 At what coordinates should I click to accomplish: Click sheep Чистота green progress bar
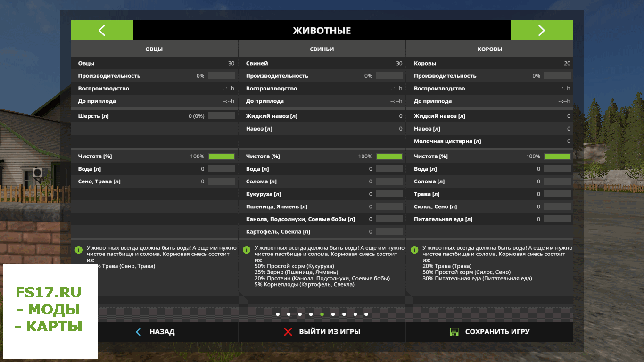click(221, 156)
